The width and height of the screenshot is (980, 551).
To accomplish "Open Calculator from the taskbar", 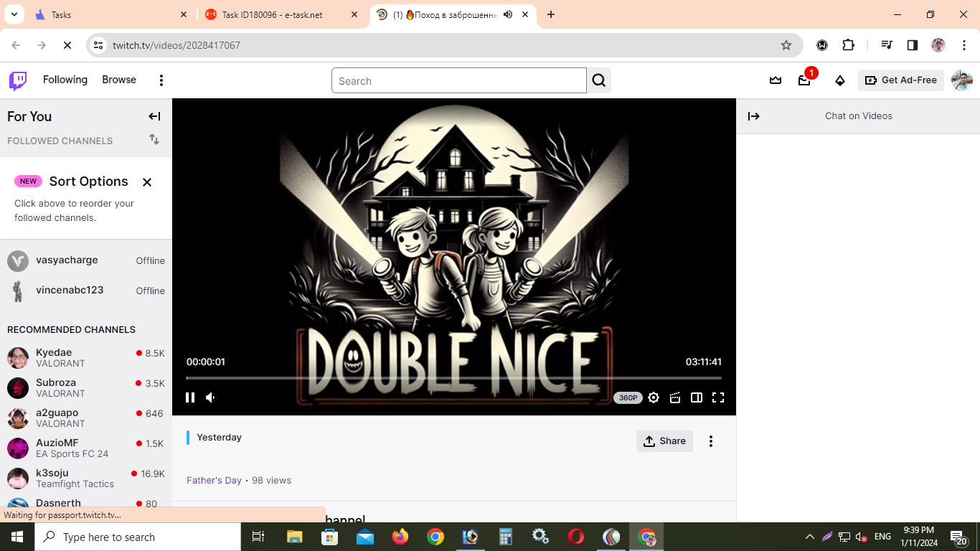I will coord(506,537).
